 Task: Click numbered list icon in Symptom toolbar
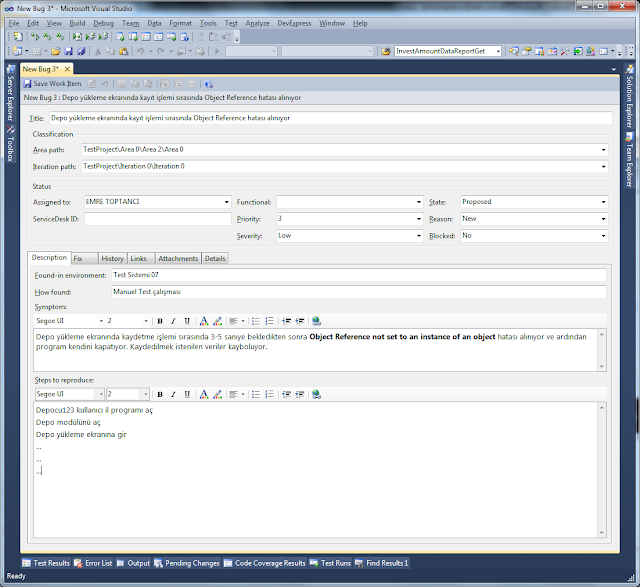pyautogui.click(x=269, y=321)
